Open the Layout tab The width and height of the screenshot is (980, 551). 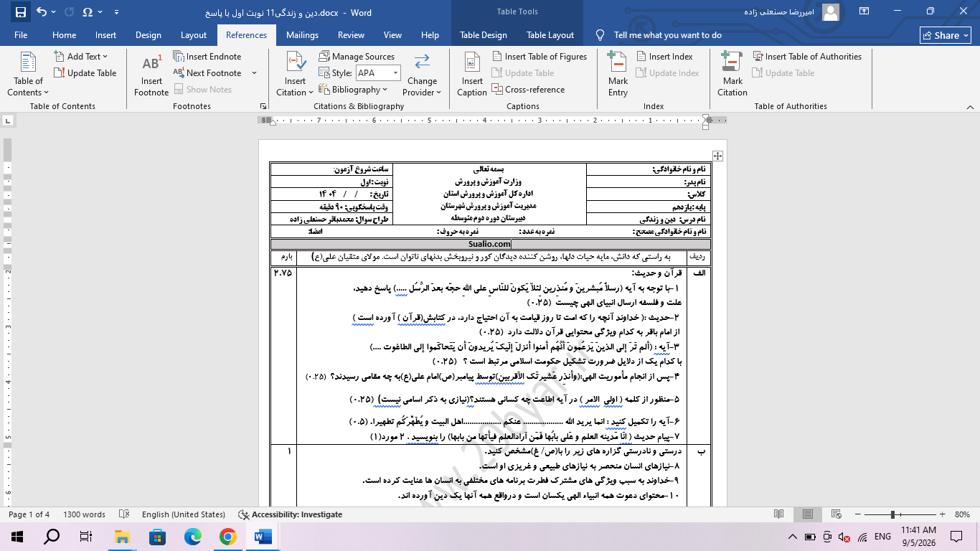pyautogui.click(x=194, y=35)
